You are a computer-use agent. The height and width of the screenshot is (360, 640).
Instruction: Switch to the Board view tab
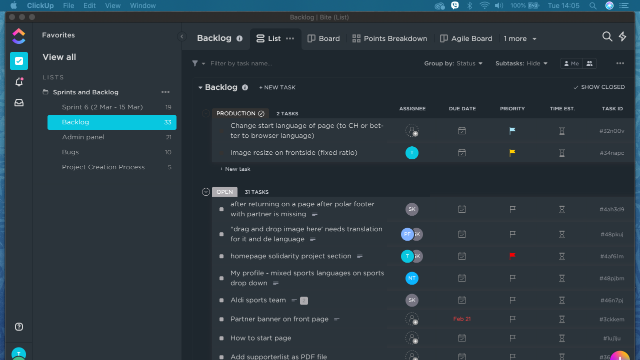click(x=323, y=38)
